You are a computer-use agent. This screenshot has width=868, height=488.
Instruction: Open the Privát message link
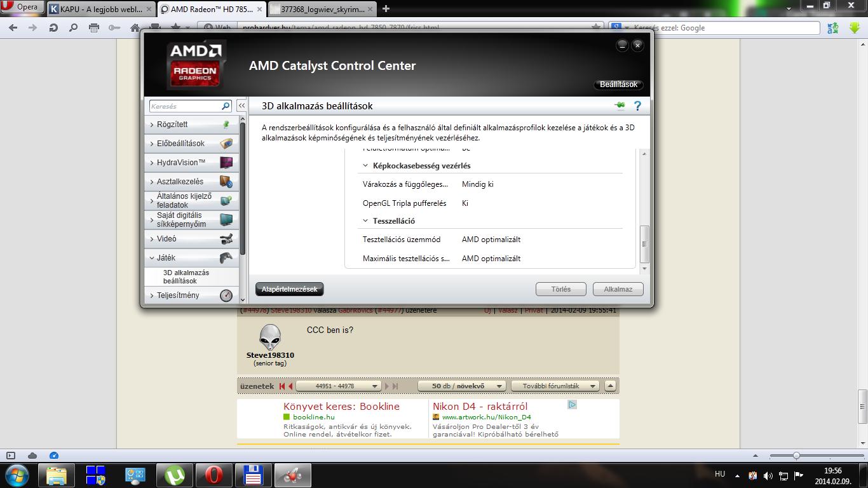point(534,311)
